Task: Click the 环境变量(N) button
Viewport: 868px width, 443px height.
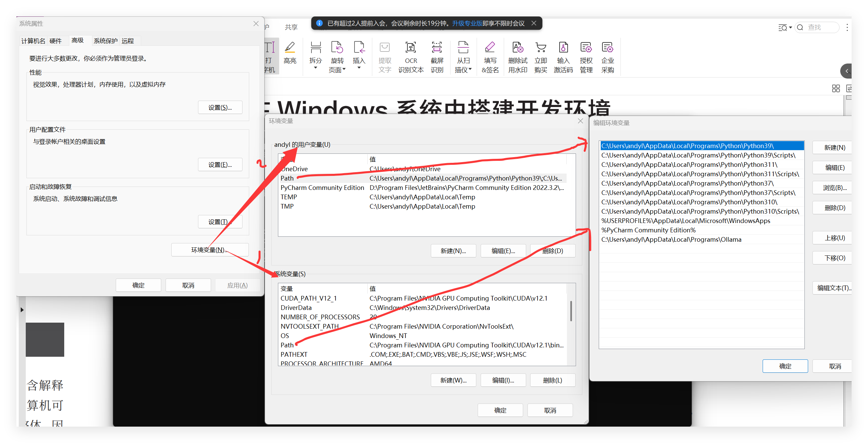Action: click(210, 250)
